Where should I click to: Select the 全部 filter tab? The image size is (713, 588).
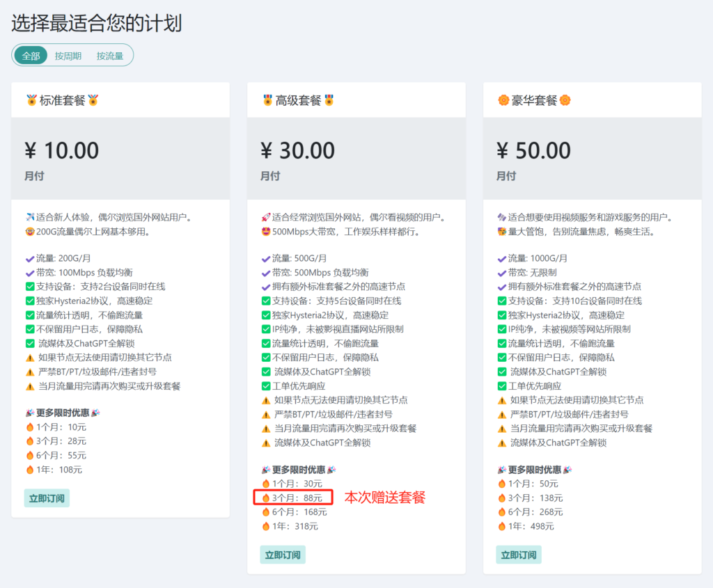[x=30, y=55]
